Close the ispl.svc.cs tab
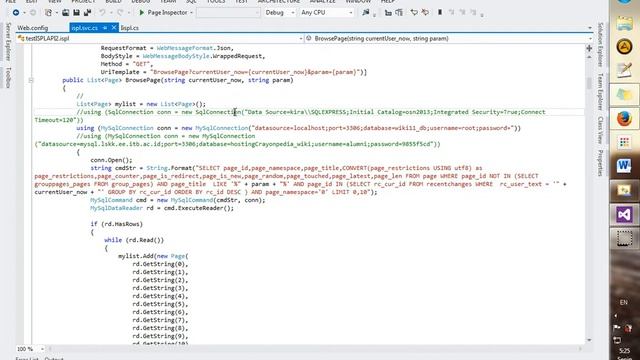The image size is (640, 360). pos(114,28)
